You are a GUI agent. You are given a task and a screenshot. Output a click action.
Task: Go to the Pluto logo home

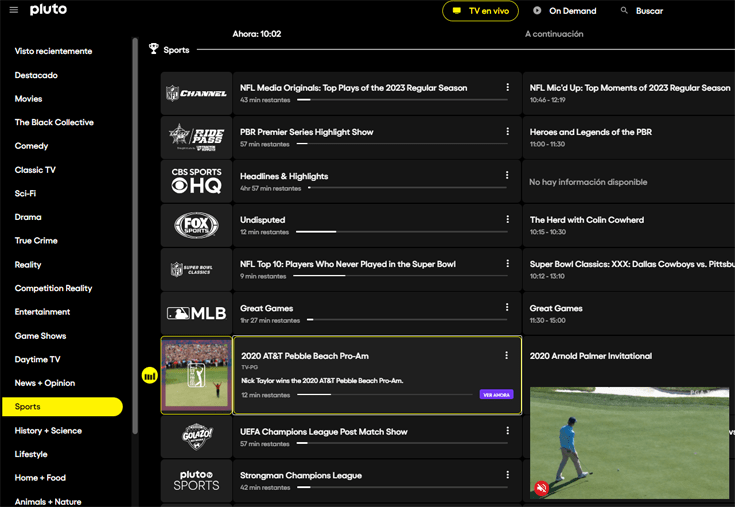click(x=48, y=10)
